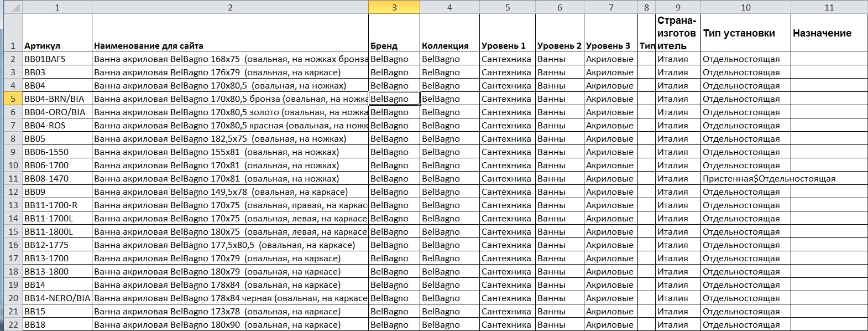Click 'Сантехника' in the BB15 row

(508, 311)
